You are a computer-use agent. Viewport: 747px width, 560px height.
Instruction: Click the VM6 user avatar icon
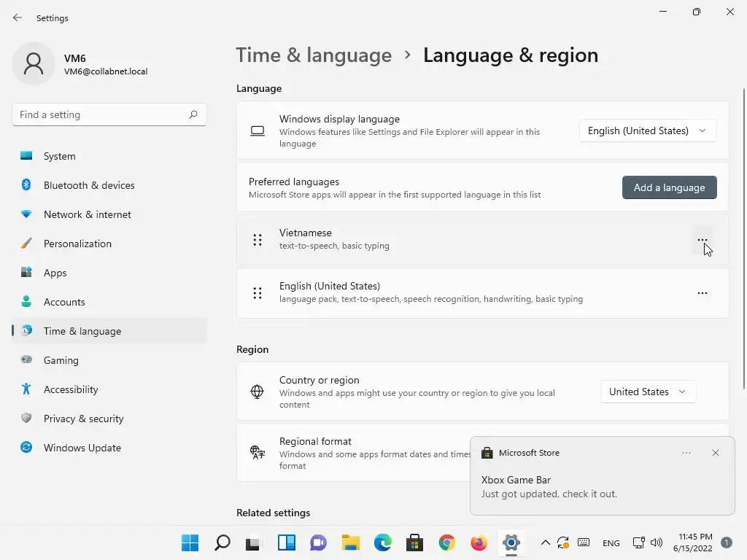(34, 63)
